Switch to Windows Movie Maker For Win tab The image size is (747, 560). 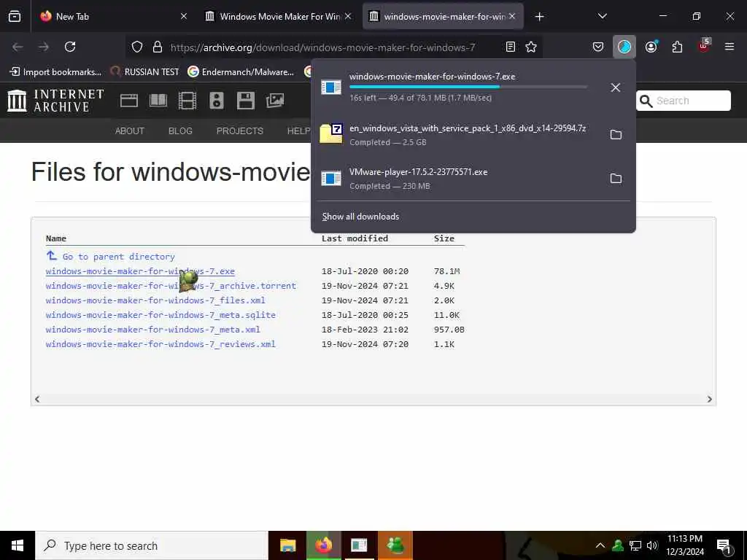[279, 16]
